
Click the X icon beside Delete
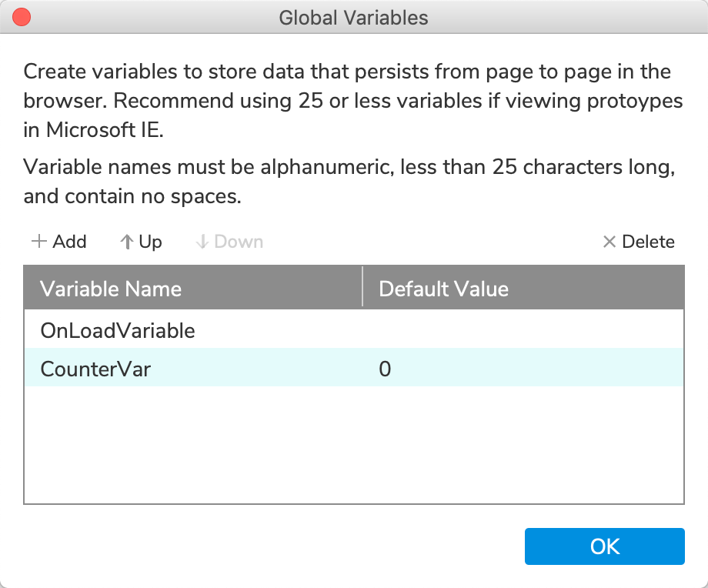click(x=609, y=242)
